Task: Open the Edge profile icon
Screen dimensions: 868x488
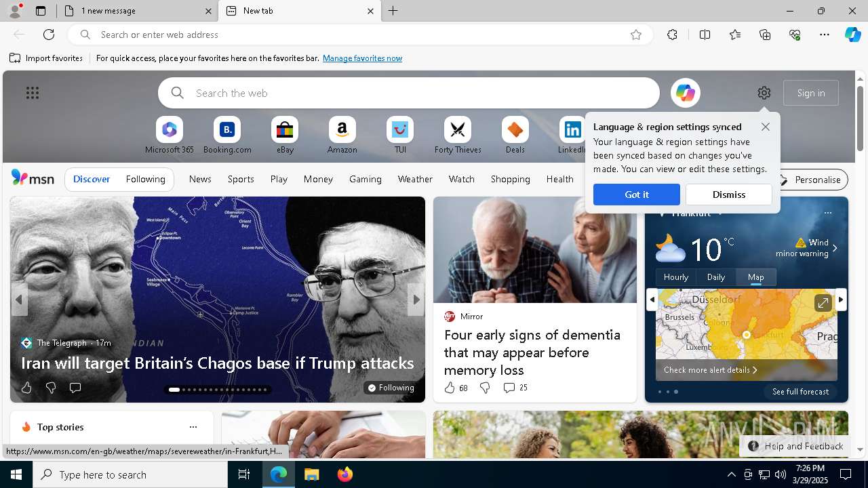Action: click(x=14, y=11)
